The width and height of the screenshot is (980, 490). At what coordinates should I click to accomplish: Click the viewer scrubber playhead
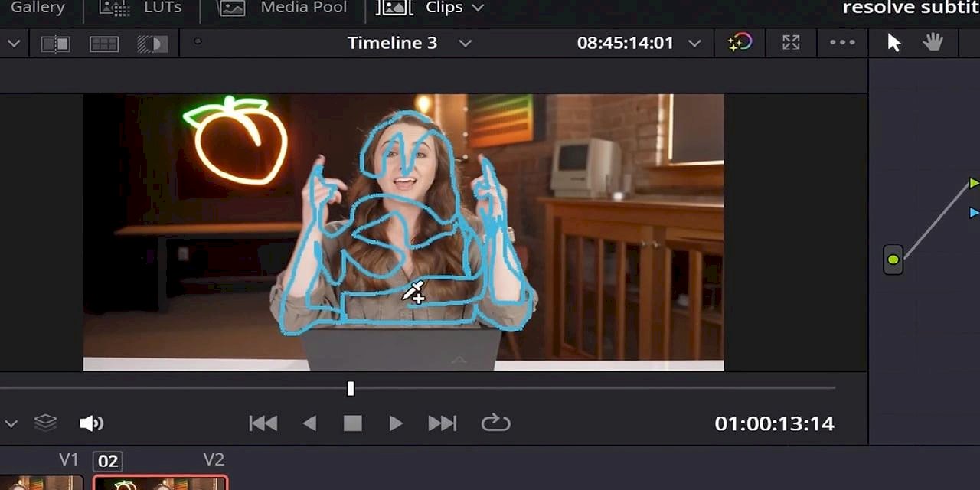click(351, 389)
